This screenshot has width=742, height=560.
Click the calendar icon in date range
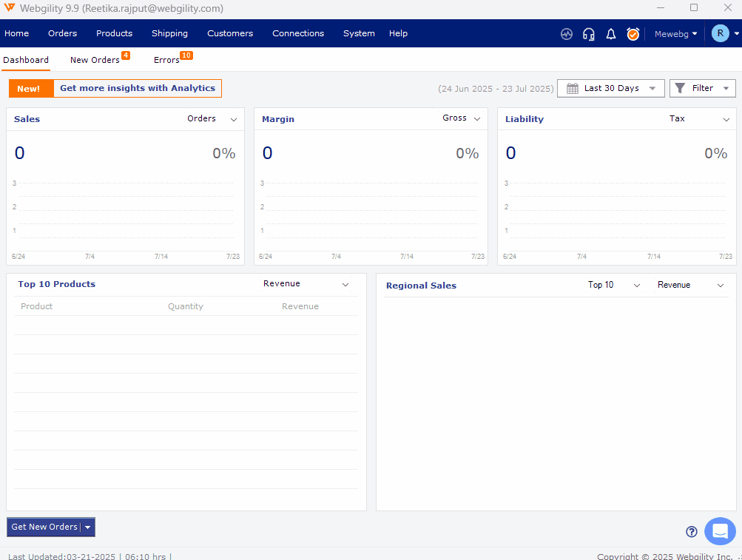573,89
